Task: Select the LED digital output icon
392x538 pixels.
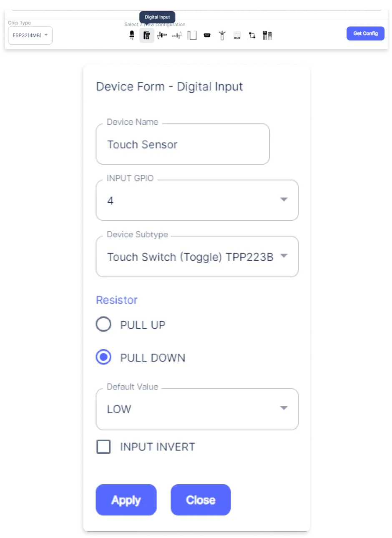Action: (x=132, y=35)
